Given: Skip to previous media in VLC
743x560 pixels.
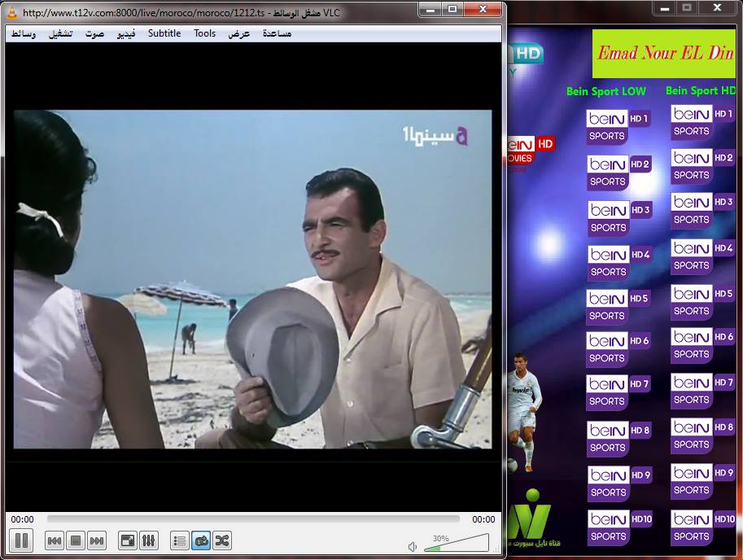Looking at the screenshot, I should [55, 540].
